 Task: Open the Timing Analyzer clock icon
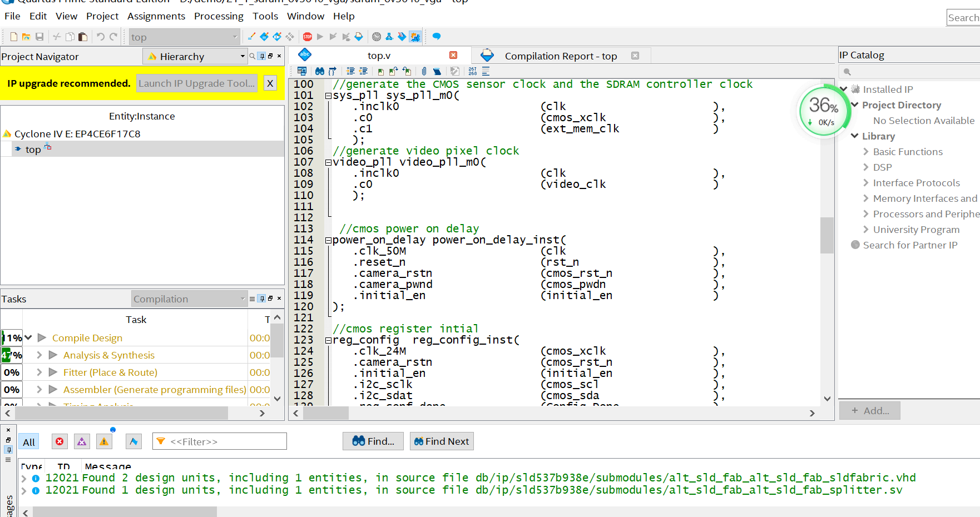pyautogui.click(x=377, y=37)
